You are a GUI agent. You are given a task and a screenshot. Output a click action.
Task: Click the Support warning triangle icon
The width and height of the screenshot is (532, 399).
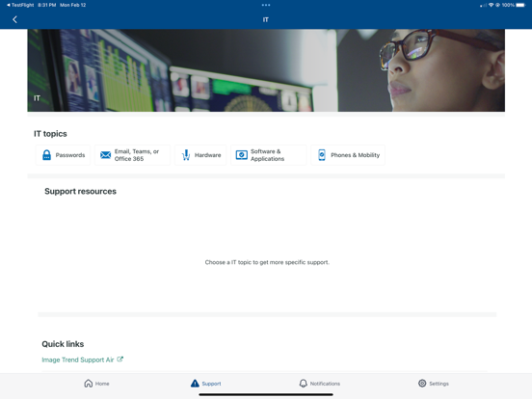pos(195,384)
